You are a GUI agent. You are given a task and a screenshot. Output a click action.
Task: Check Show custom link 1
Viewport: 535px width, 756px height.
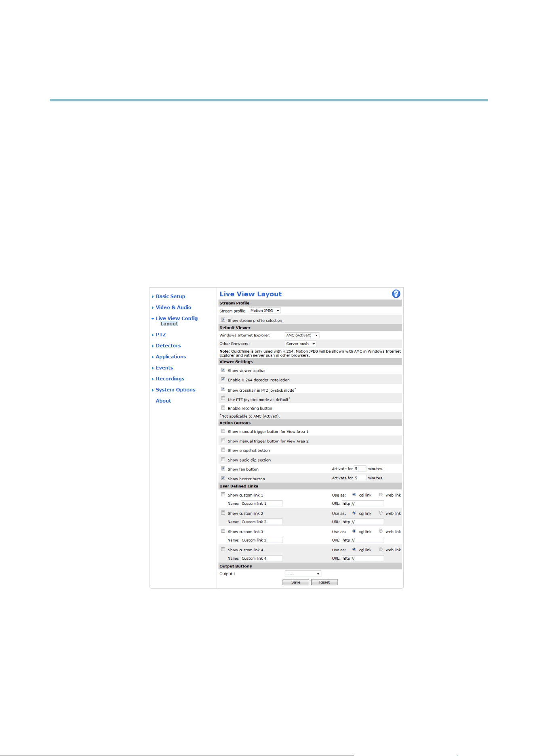(x=223, y=495)
